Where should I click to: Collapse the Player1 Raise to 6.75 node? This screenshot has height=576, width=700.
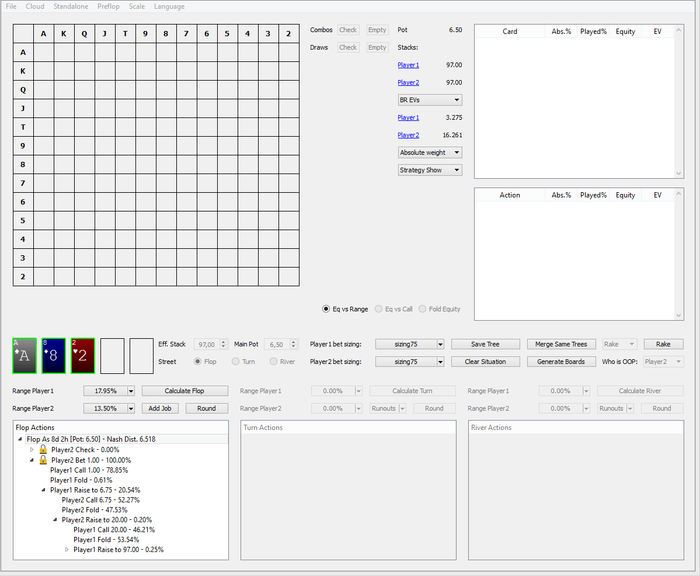tap(43, 490)
